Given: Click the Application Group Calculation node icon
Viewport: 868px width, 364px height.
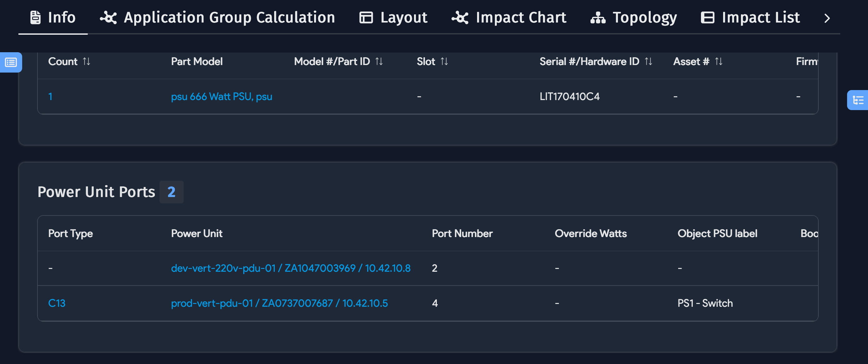Looking at the screenshot, I should point(108,17).
